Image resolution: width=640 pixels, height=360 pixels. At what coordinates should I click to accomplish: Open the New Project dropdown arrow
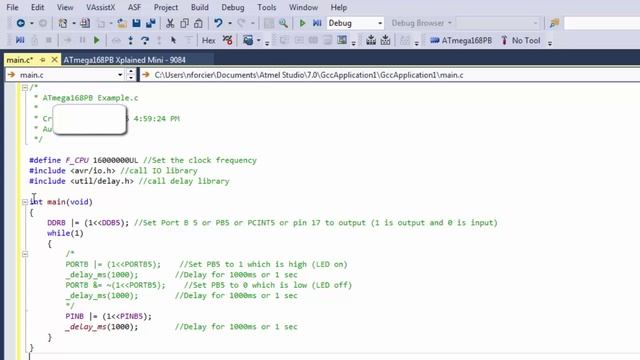pyautogui.click(x=74, y=23)
